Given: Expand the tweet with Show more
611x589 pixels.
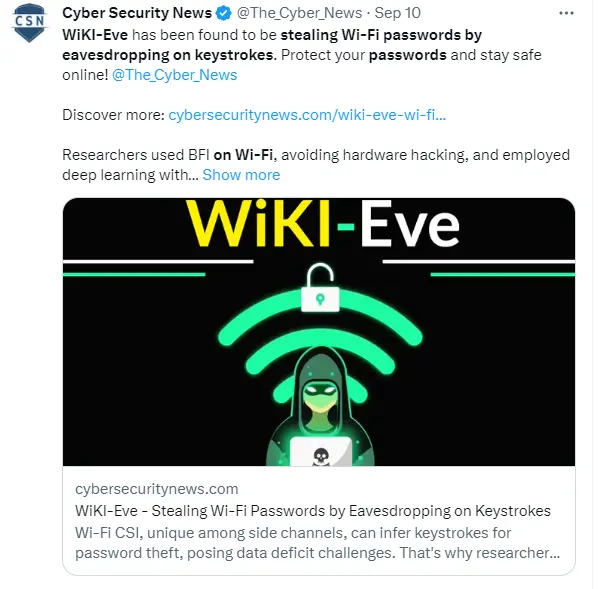Looking at the screenshot, I should pos(241,175).
